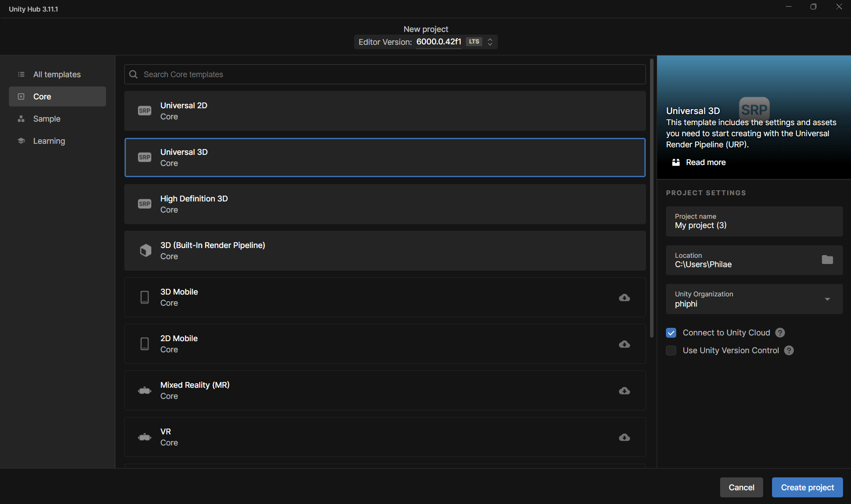Image resolution: width=851 pixels, height=504 pixels.
Task: Enable Use Unity Version Control
Action: pyautogui.click(x=671, y=350)
